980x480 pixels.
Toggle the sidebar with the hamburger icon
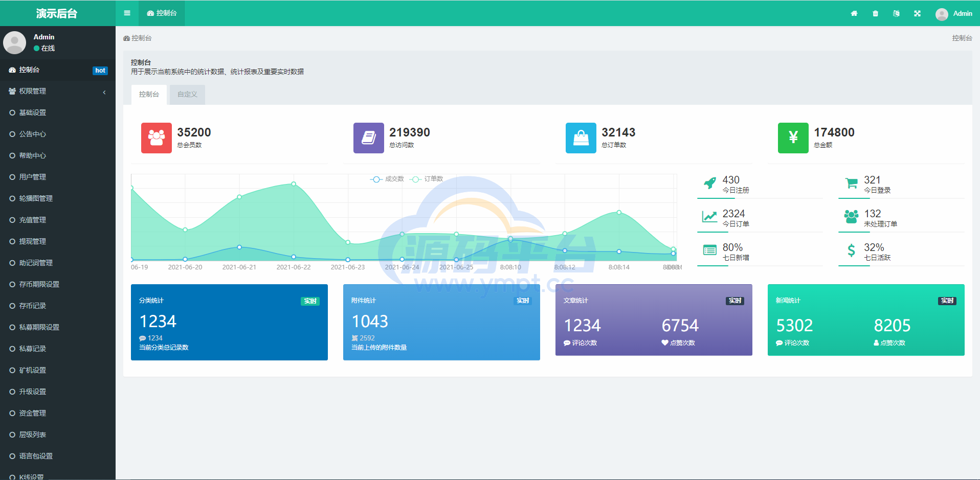(127, 13)
